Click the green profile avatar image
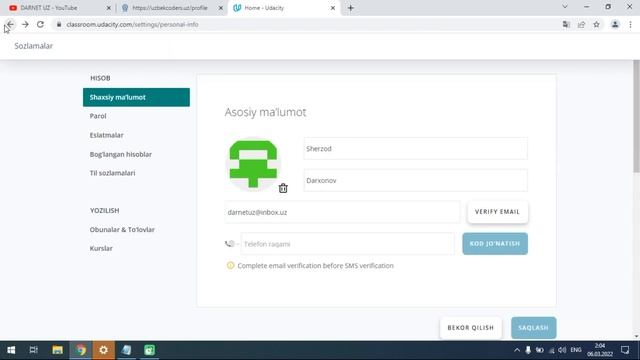Screen dimensions: 640x360 click(253, 164)
